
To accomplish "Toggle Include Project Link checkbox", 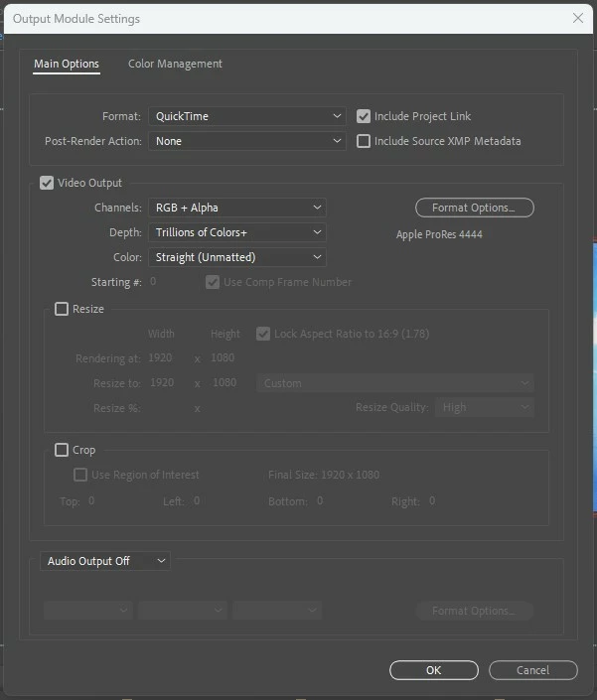I will click(x=364, y=116).
